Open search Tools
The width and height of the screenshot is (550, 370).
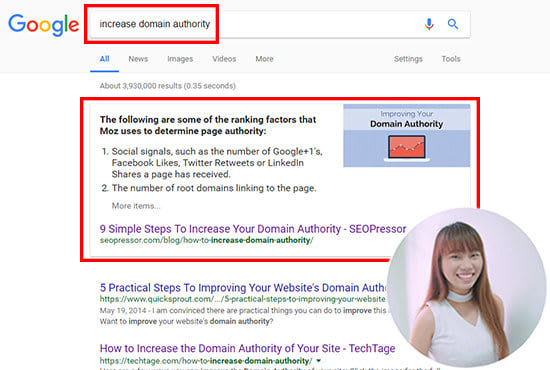(x=451, y=59)
